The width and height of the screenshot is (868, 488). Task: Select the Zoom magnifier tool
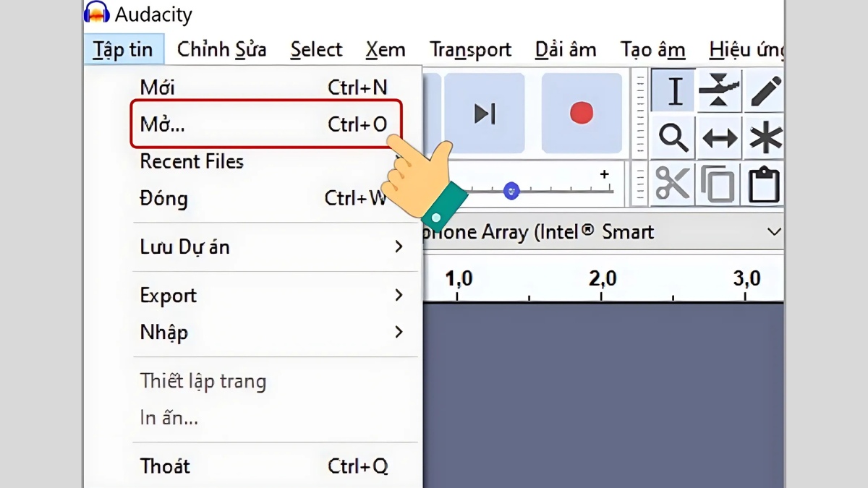coord(673,137)
